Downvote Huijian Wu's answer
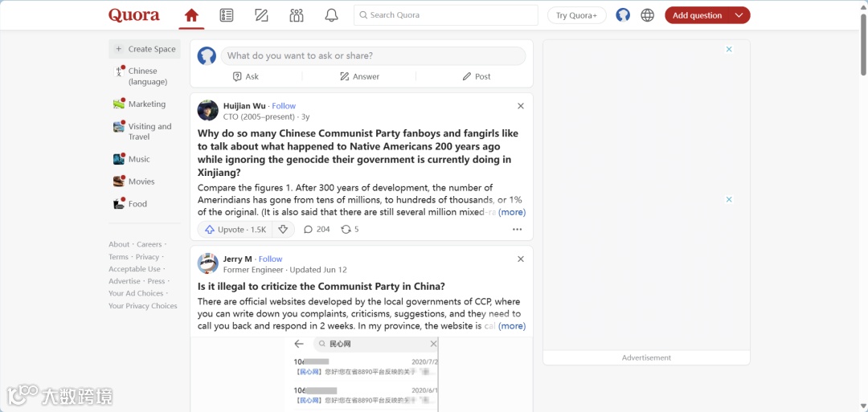868x412 pixels. (x=283, y=230)
